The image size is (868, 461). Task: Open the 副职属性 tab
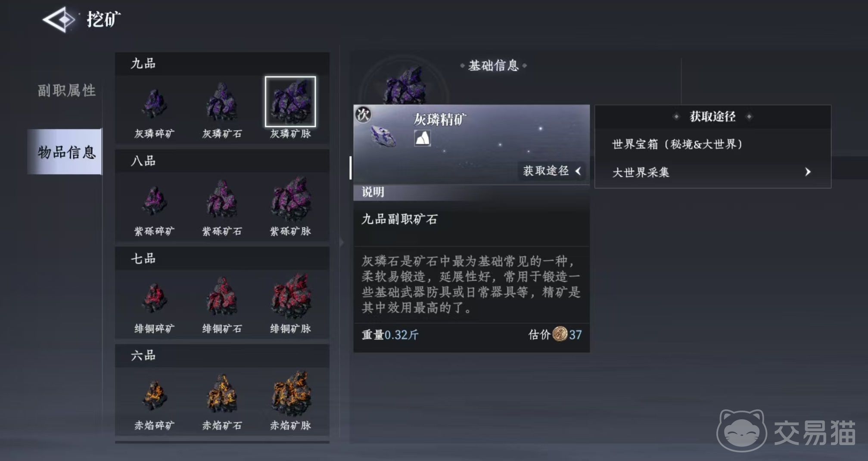(66, 90)
